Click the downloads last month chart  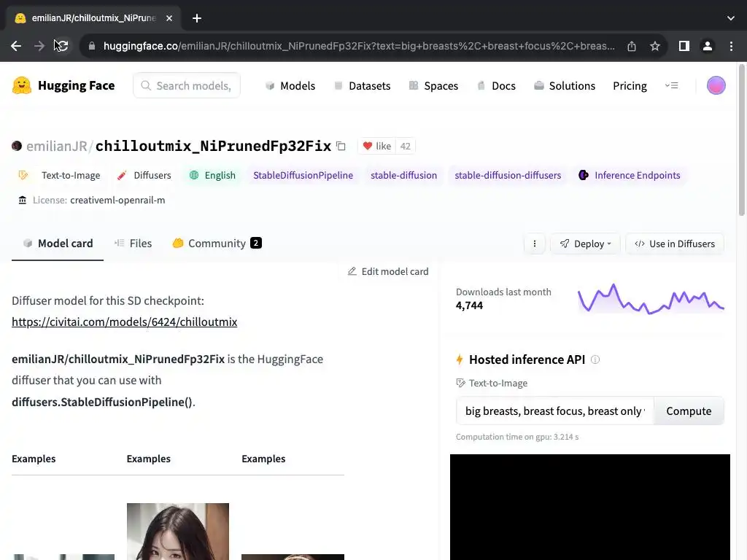click(x=651, y=299)
